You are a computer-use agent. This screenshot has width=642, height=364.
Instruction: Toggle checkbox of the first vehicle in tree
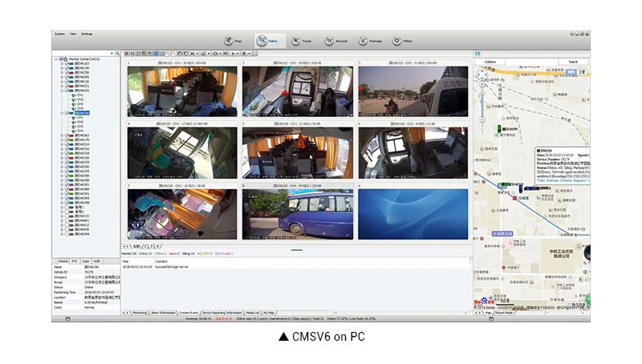click(67, 63)
